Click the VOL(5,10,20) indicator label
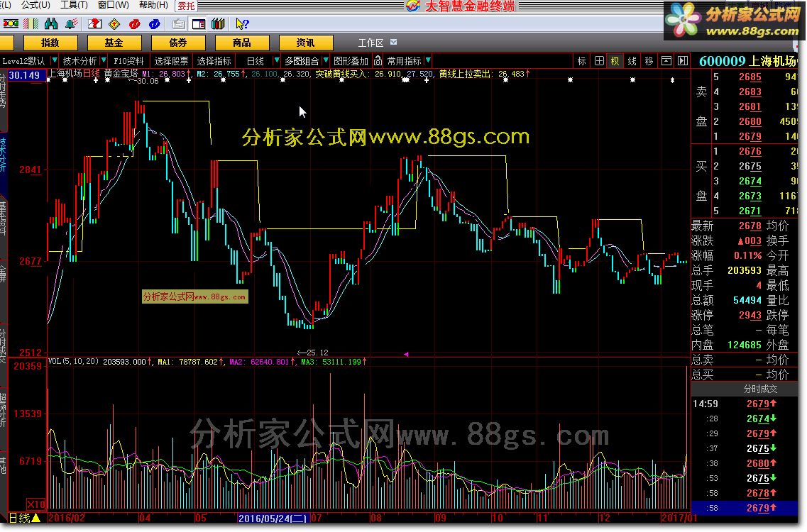The height and width of the screenshot is (532, 807). 73,362
